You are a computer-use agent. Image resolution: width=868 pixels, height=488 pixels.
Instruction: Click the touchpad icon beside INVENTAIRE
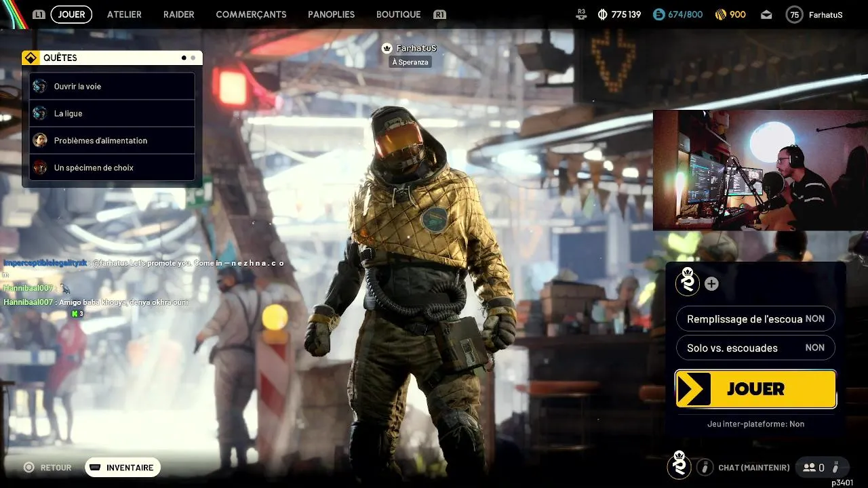tap(96, 468)
